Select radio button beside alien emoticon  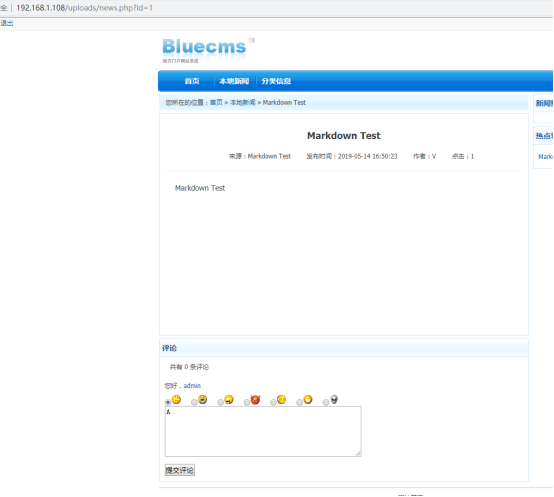click(326, 402)
